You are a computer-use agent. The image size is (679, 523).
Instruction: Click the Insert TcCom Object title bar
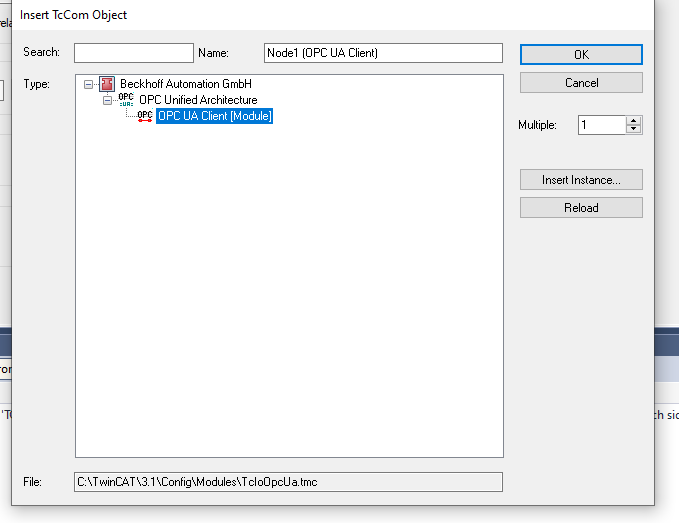click(333, 15)
